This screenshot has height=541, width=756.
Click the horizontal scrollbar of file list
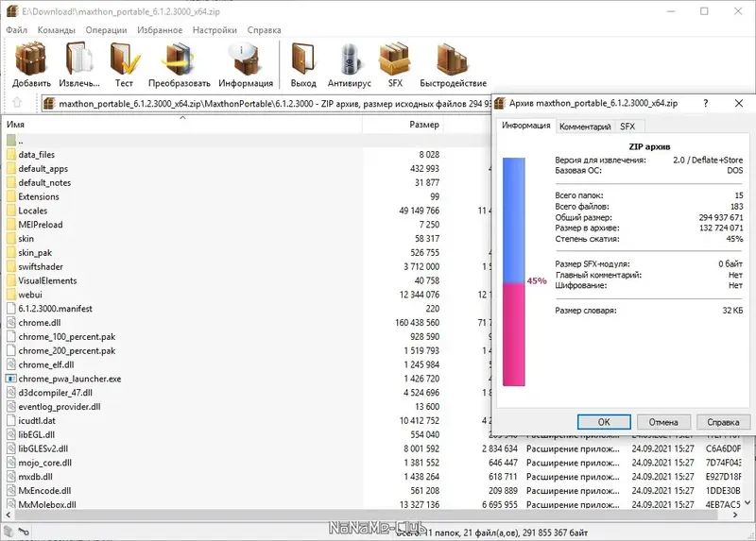[x=367, y=515]
